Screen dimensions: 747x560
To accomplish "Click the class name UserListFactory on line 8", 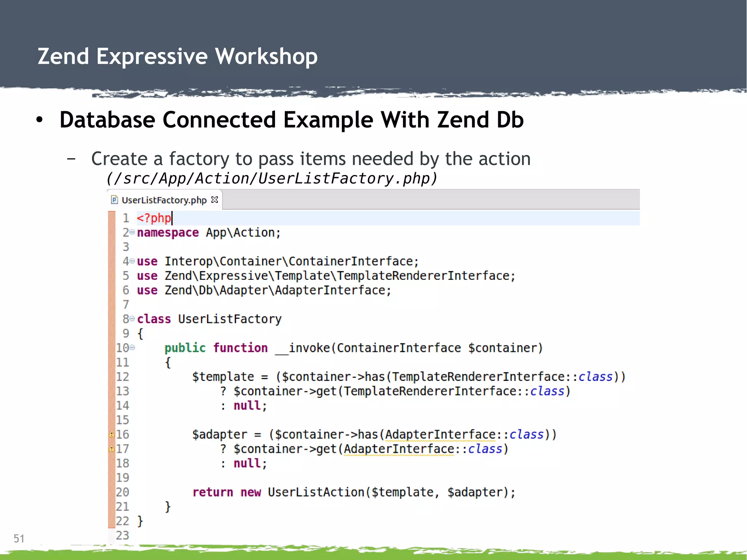I will (230, 319).
